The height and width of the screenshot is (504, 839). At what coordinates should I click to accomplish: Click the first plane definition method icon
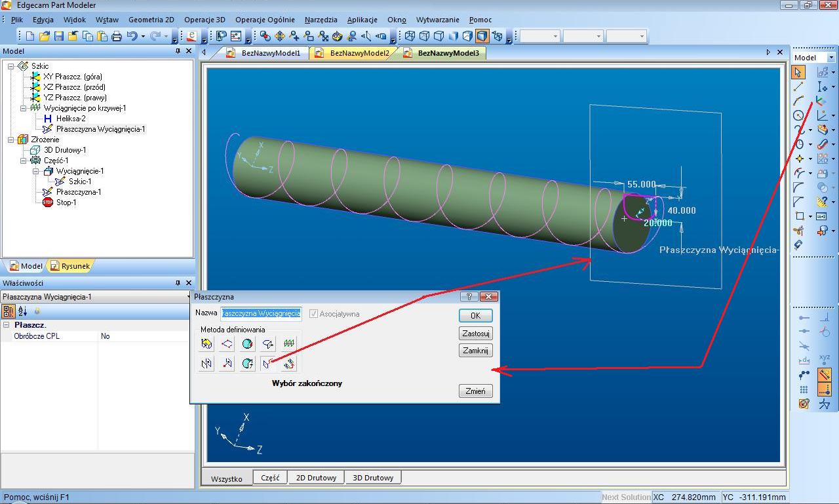206,343
